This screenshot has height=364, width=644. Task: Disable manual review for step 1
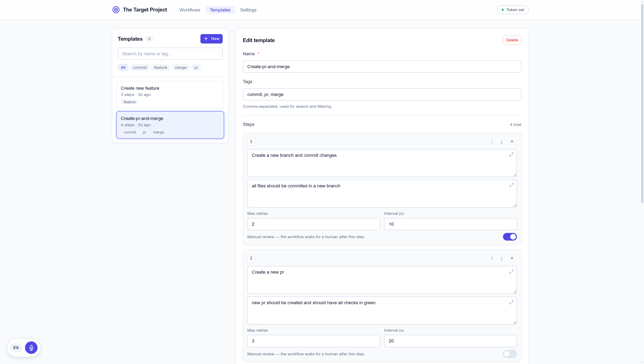pos(510,237)
